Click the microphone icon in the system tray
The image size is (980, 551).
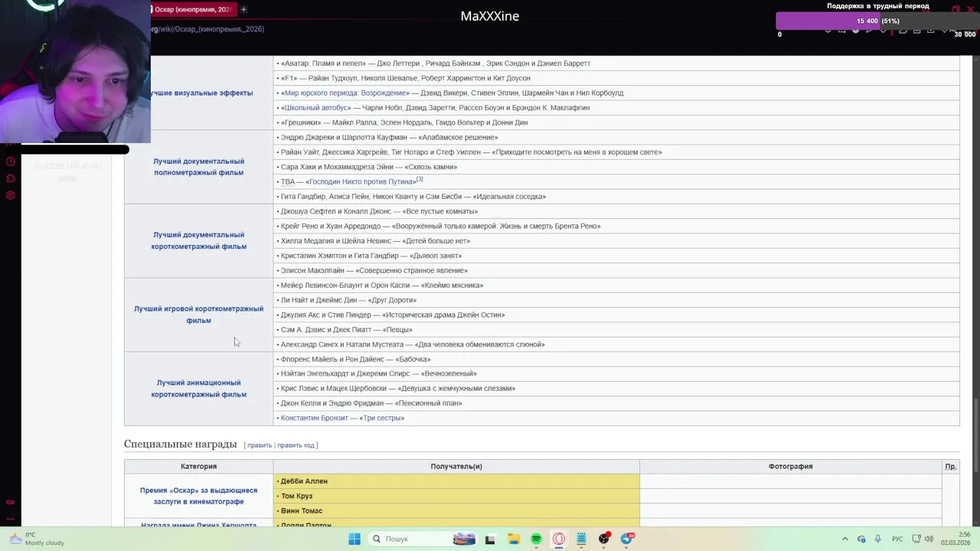tap(877, 539)
